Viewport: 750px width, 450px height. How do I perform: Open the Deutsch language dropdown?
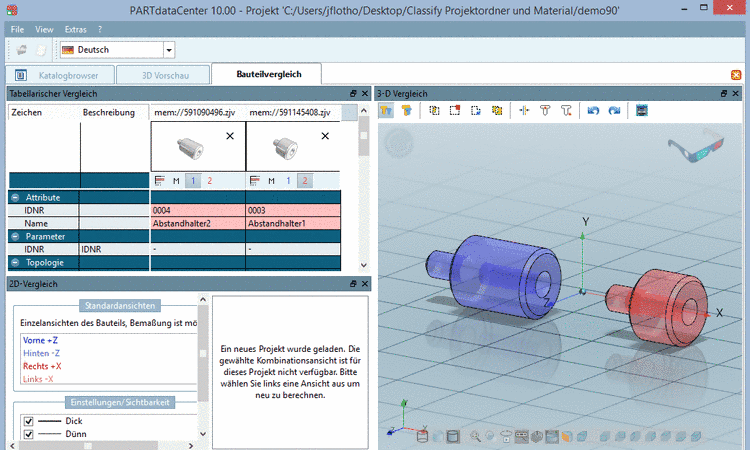coord(168,49)
